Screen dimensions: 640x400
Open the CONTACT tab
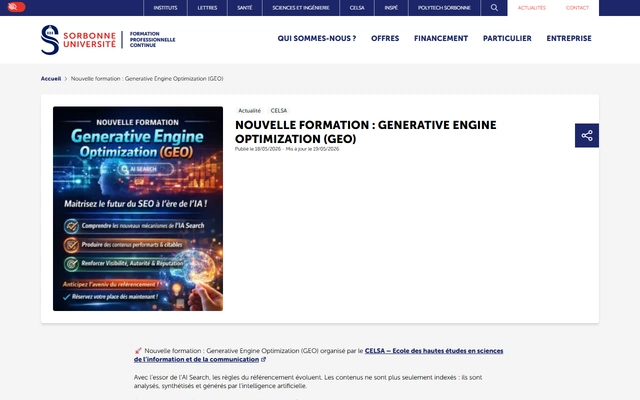coord(577,8)
